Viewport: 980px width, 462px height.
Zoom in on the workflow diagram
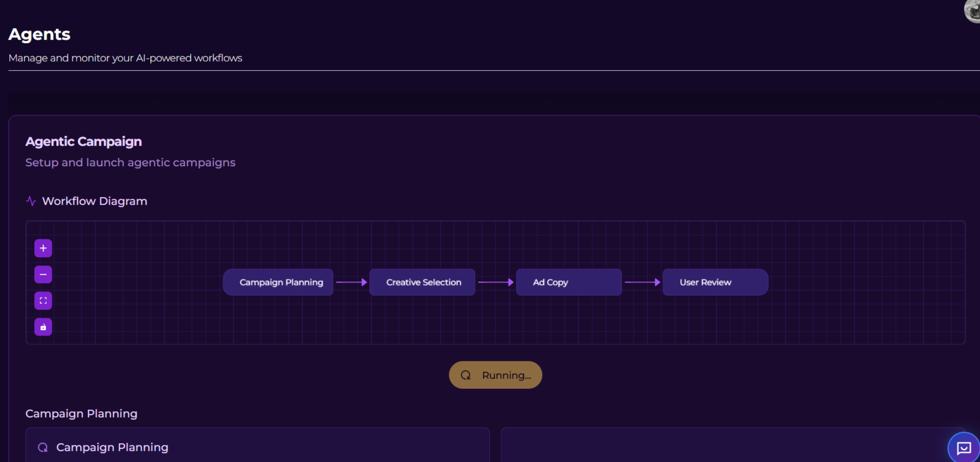pos(43,248)
